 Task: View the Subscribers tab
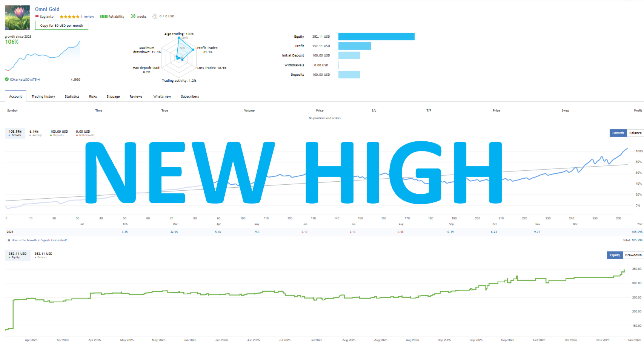[x=190, y=96]
